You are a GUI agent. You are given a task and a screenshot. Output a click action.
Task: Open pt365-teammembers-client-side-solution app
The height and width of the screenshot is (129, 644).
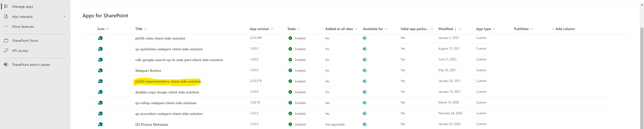[168, 81]
